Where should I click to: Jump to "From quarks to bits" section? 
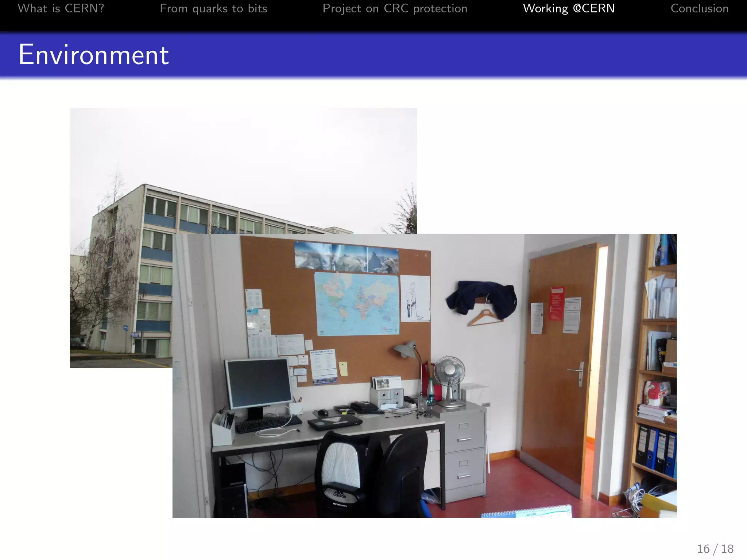[213, 8]
